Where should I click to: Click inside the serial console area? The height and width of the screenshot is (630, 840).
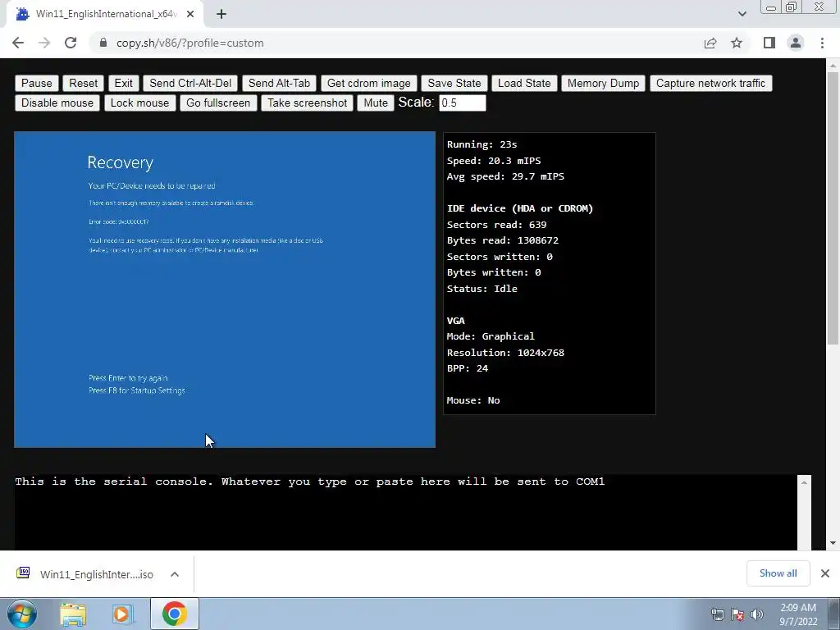click(405, 512)
